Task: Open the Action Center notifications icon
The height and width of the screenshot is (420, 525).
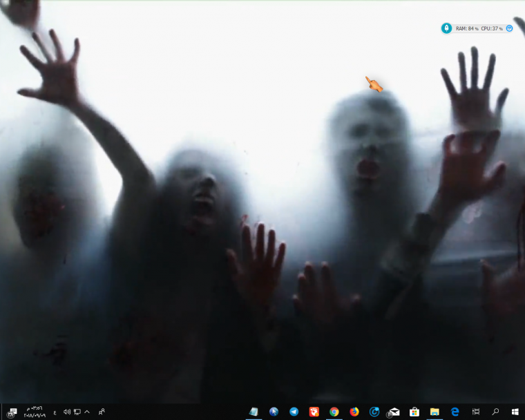Action: tap(12, 412)
